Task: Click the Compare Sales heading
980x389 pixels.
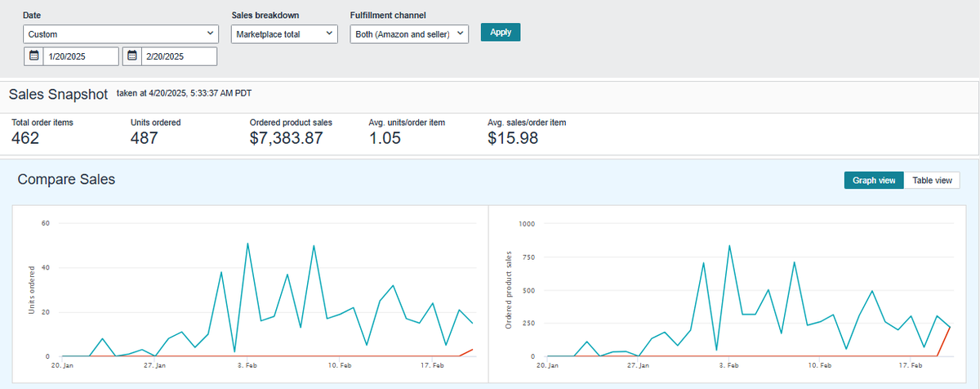Action: point(66,179)
